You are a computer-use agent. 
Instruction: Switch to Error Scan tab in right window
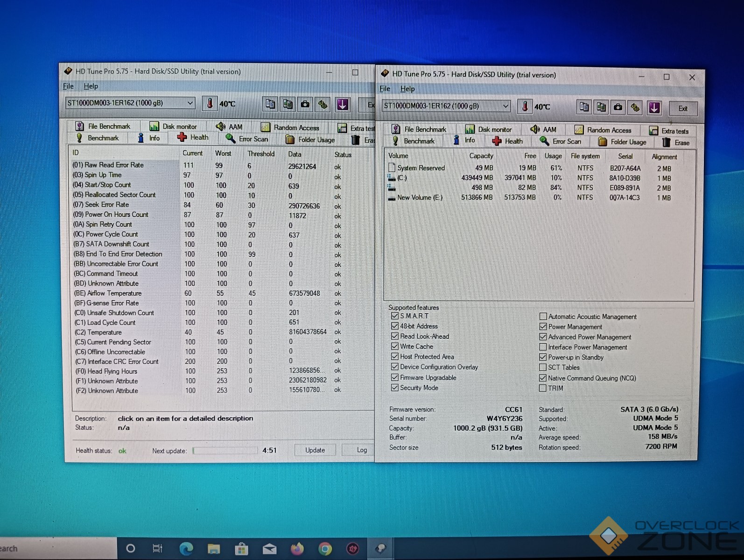(561, 141)
